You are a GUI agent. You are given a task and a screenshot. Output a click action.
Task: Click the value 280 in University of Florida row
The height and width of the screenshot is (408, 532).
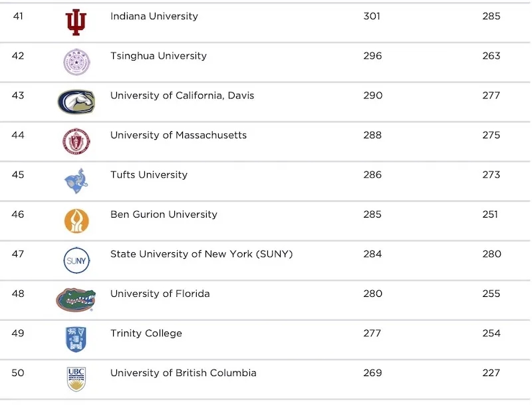click(x=373, y=294)
